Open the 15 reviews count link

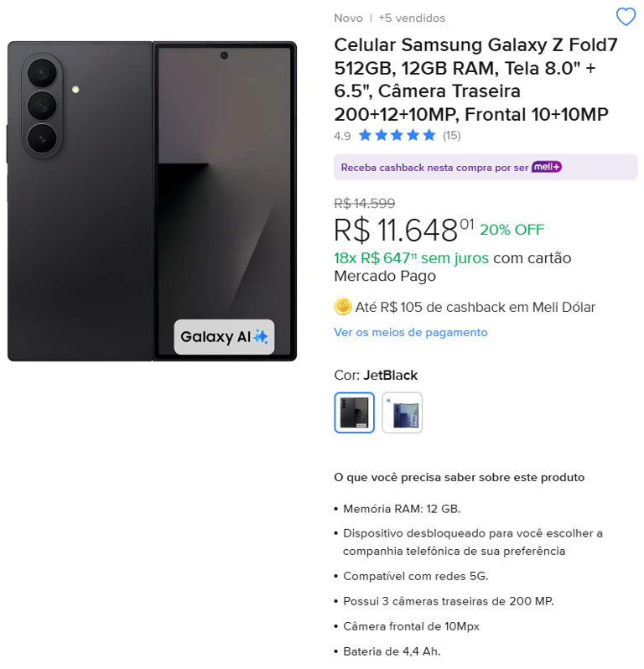pyautogui.click(x=451, y=136)
